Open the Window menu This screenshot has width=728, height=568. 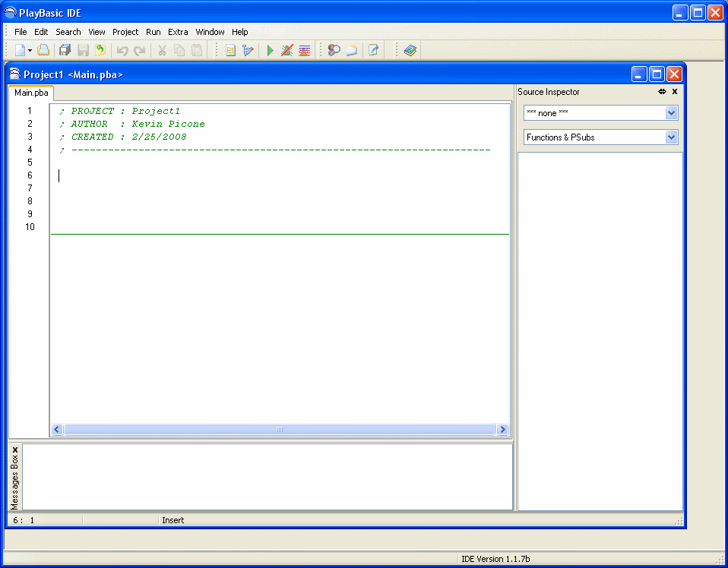click(x=210, y=32)
